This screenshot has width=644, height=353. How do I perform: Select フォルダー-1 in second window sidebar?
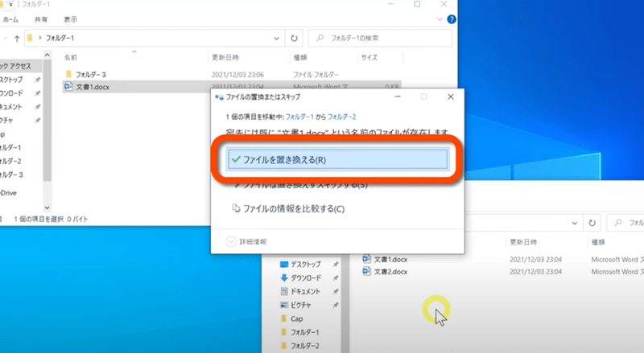305,332
